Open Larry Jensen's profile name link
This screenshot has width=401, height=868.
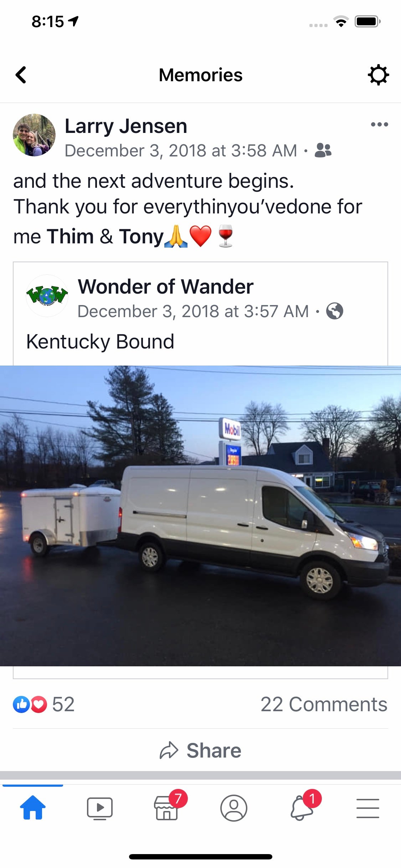[126, 126]
